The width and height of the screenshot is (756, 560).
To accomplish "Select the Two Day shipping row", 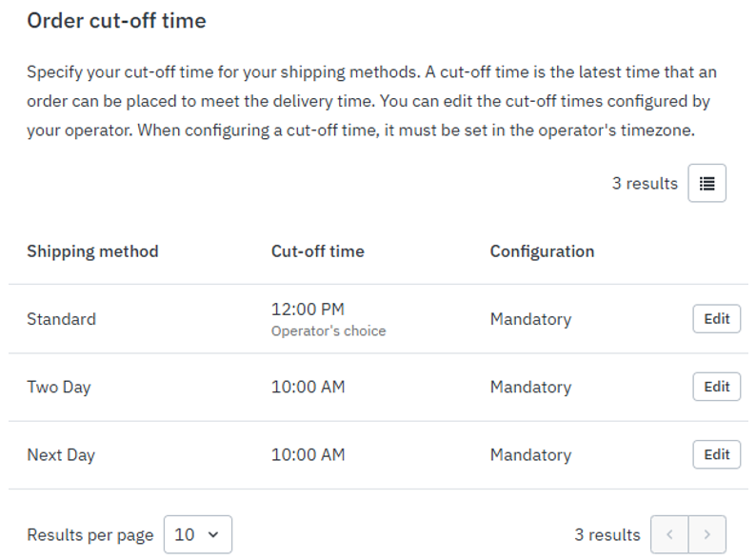I will 378,387.
